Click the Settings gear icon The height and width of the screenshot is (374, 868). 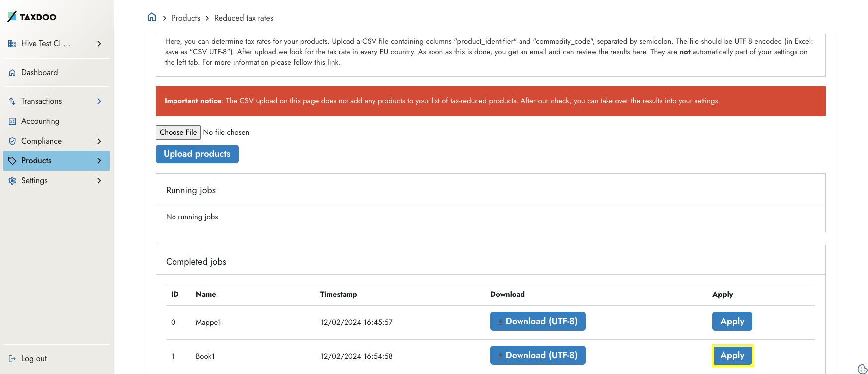coord(12,181)
